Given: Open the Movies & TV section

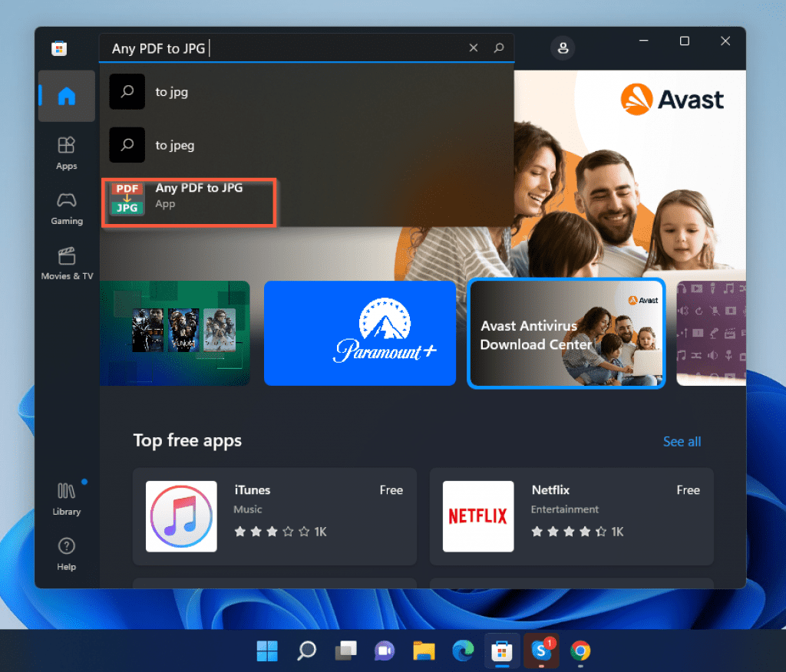Looking at the screenshot, I should coord(67,264).
